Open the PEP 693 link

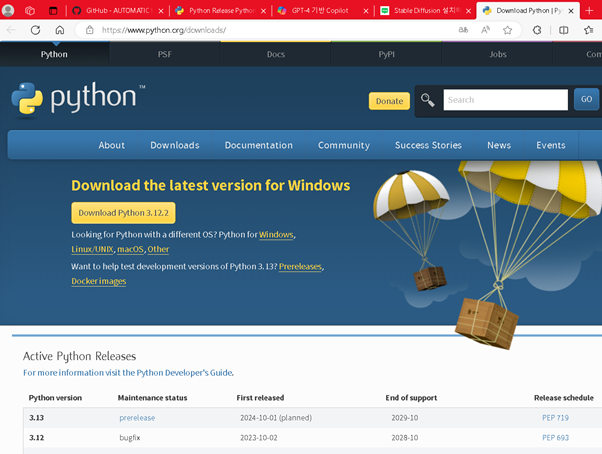(555, 437)
